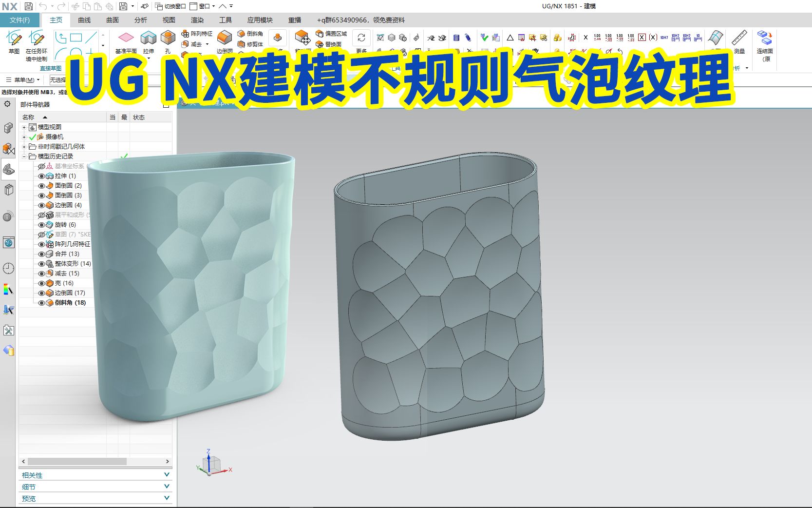Switch to the 渲染 ribbon tab
The width and height of the screenshot is (812, 508).
pyautogui.click(x=197, y=20)
